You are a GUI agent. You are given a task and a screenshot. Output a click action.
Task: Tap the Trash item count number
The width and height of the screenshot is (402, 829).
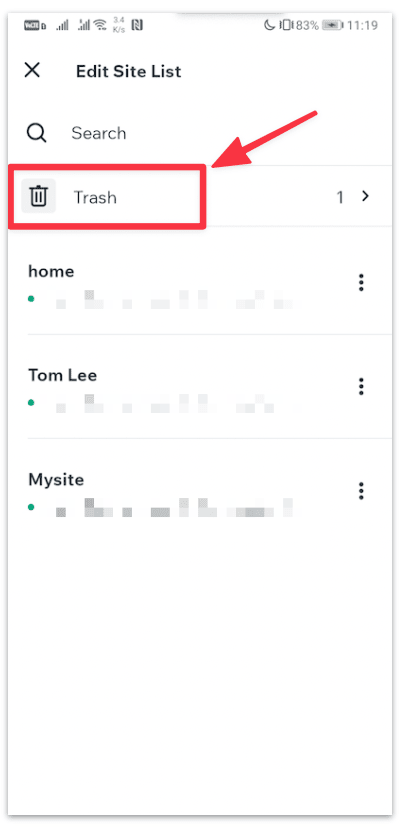tap(340, 197)
